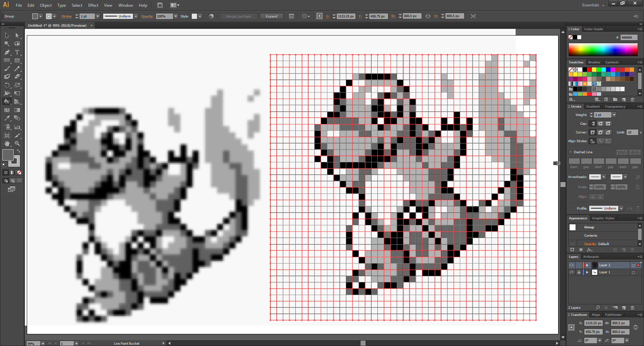Open Uniform variable width profile dropdown in control bar

pos(136,16)
